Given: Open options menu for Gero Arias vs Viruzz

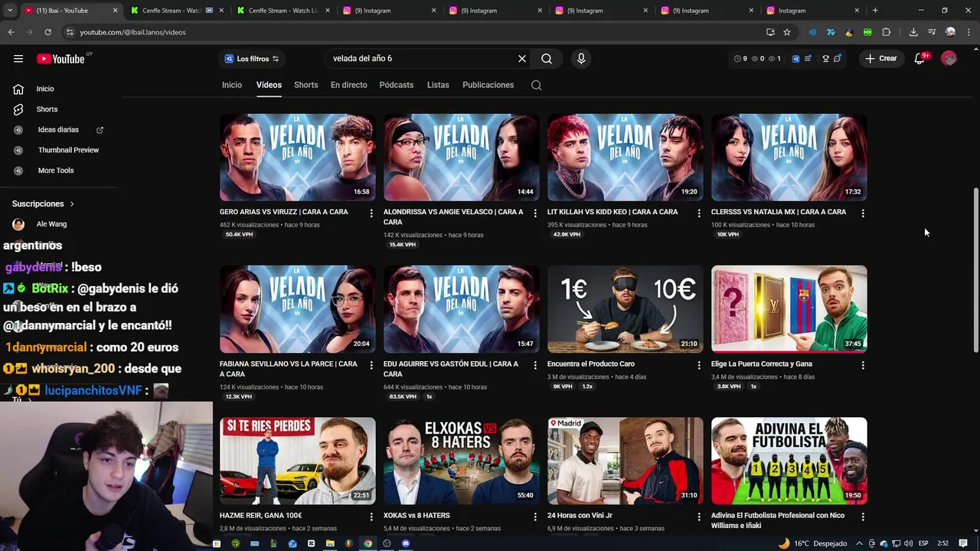Looking at the screenshot, I should 371,214.
